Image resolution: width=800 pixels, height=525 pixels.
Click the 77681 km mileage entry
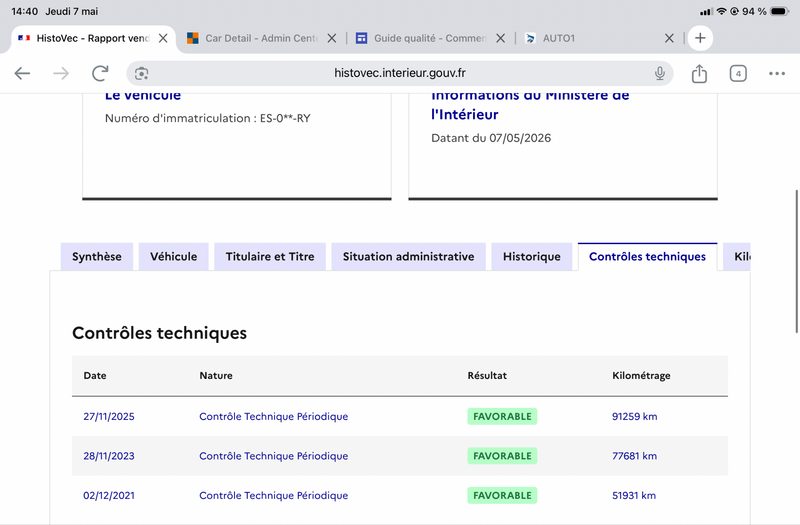[634, 456]
